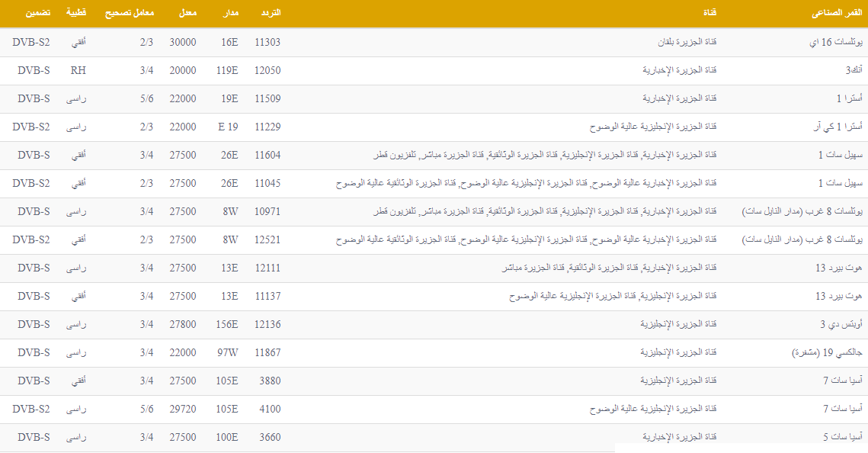The width and height of the screenshot is (868, 453).
Task: Select frequency value 11229
Action: tap(267, 127)
